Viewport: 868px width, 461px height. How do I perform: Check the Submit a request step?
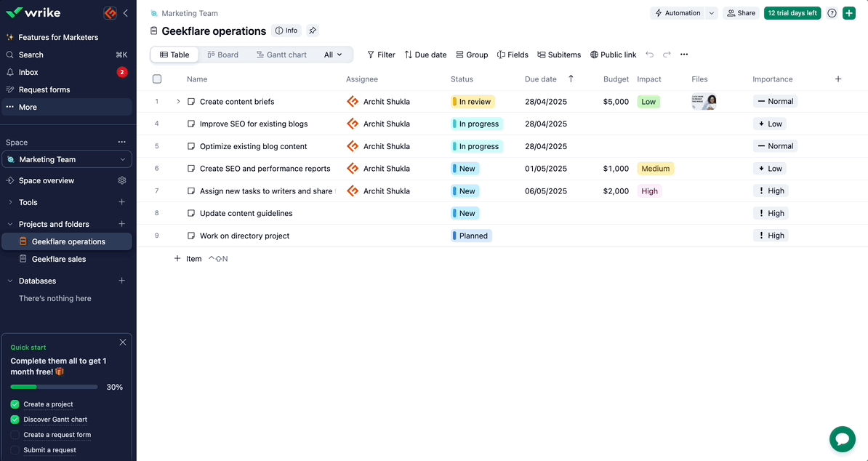pos(15,450)
